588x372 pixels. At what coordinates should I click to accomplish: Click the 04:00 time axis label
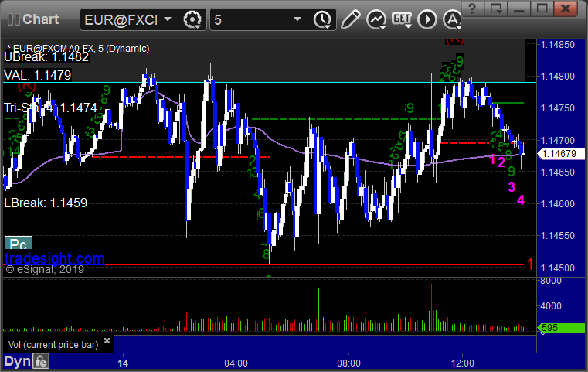(x=236, y=363)
